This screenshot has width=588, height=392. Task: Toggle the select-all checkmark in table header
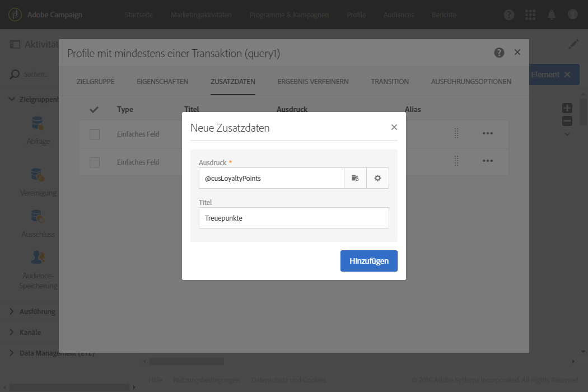pos(94,109)
